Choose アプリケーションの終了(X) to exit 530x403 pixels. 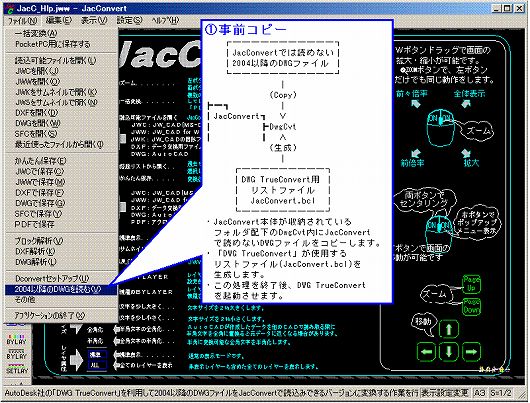[61, 316]
